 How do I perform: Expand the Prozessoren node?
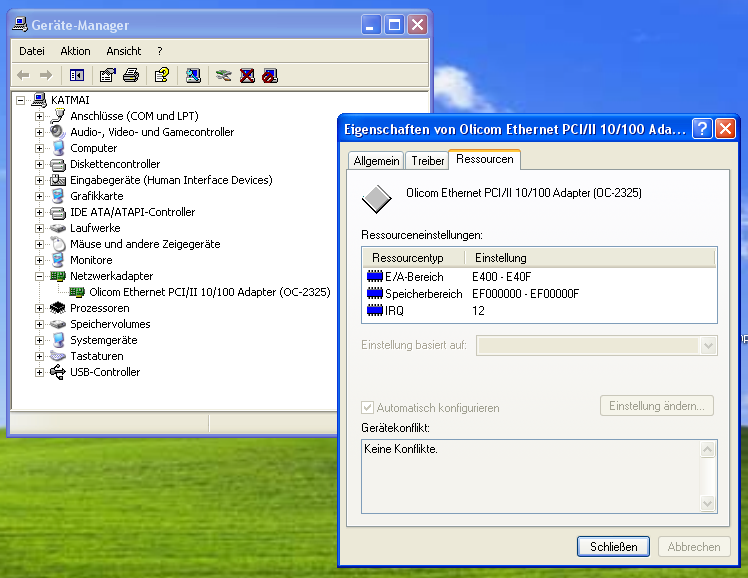(40, 309)
